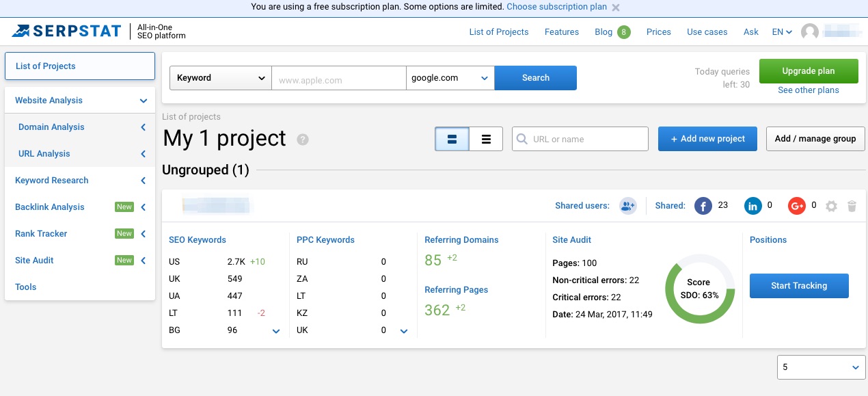Switch to compact list view
Viewport: 868px width, 396px height.
pos(486,139)
